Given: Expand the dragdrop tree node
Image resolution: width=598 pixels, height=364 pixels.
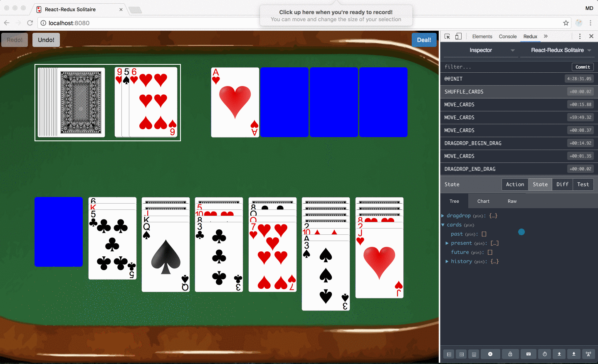Looking at the screenshot, I should [443, 216].
